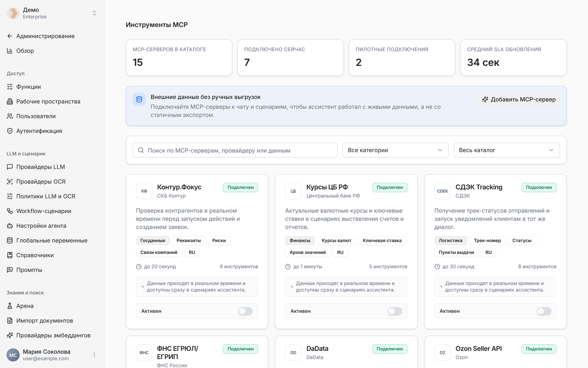588x368 pixels.
Task: Click the DD logo of DaData
Action: (x=293, y=353)
